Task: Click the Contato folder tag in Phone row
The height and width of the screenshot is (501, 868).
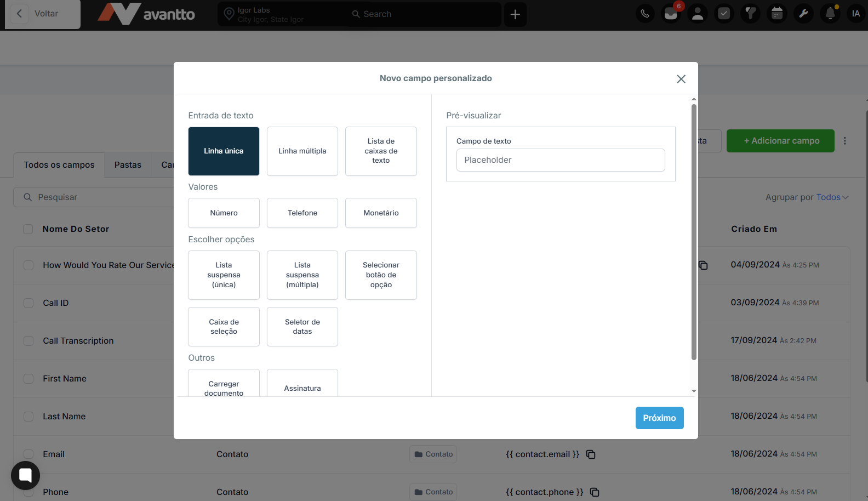Action: 433,492
